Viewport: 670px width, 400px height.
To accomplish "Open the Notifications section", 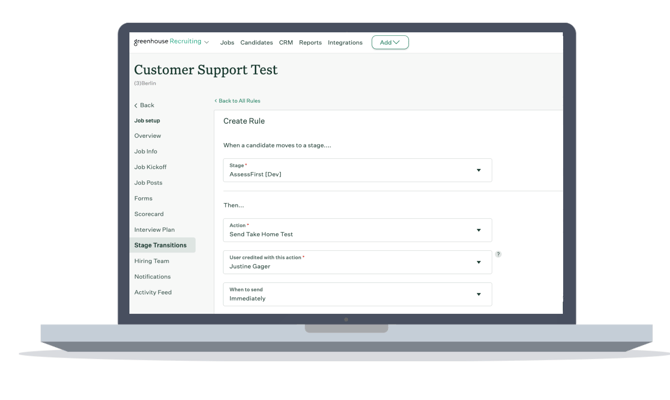I will tap(152, 276).
